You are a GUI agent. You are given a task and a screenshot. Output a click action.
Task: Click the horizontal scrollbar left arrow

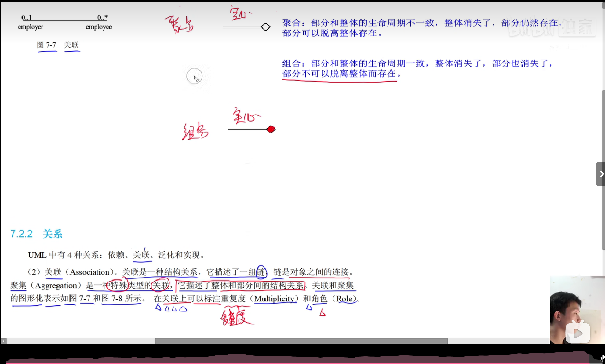click(x=4, y=341)
